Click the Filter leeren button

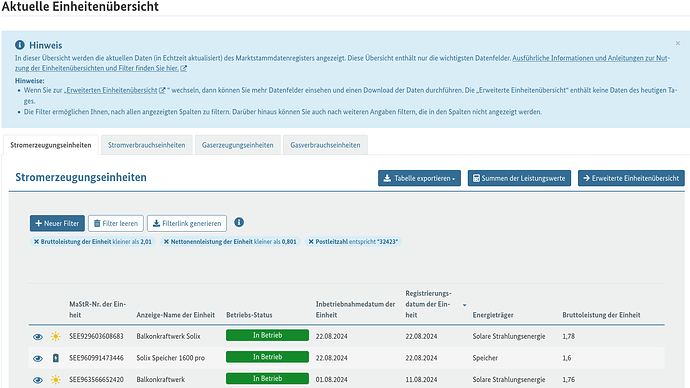[x=116, y=223]
